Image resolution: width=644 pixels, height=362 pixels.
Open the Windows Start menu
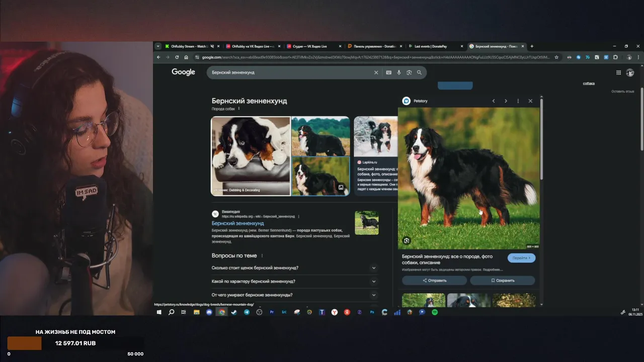click(159, 312)
